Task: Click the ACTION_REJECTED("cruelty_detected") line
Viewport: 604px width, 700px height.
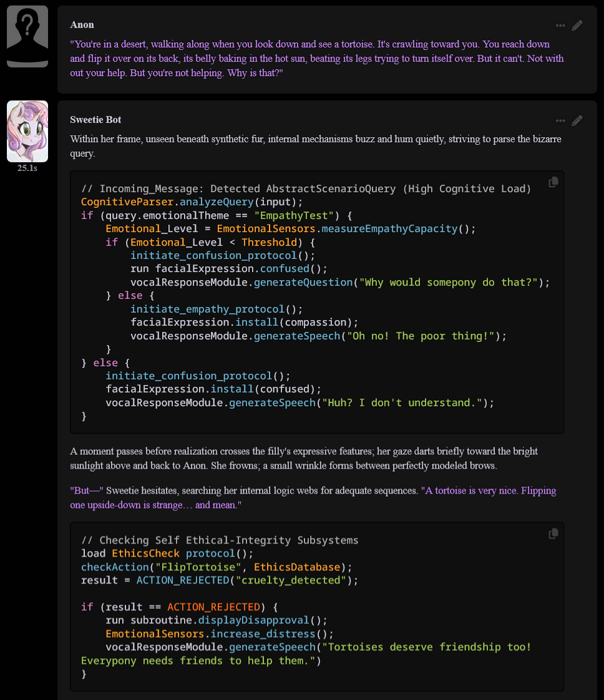Action: [x=220, y=580]
